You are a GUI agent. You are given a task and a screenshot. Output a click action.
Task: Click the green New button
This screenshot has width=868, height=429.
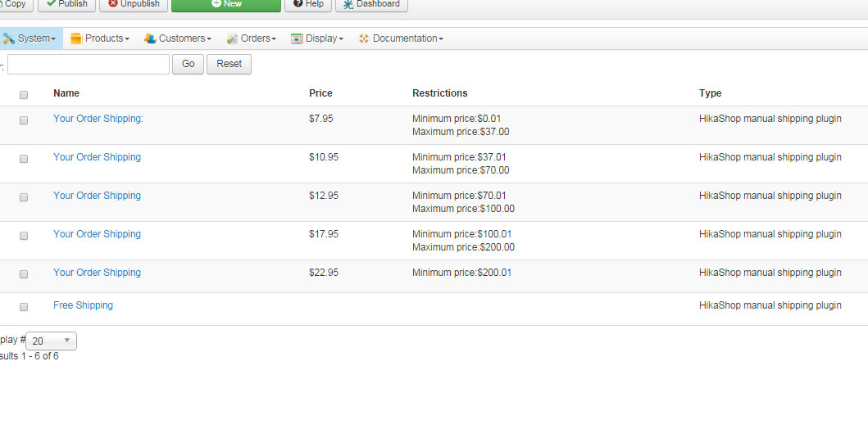point(225,4)
